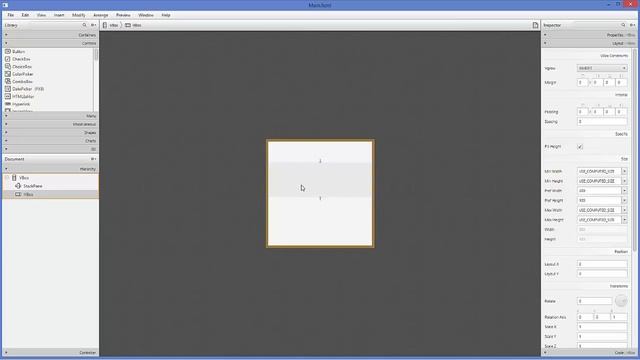This screenshot has height=360, width=640.
Task: Click the Hyperlink control icon in Library
Action: point(8,104)
